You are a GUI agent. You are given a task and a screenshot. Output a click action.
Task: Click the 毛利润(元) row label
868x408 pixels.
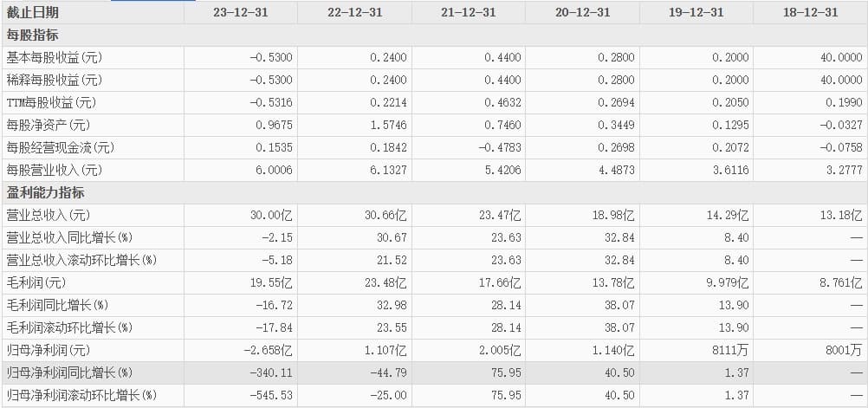click(36, 282)
